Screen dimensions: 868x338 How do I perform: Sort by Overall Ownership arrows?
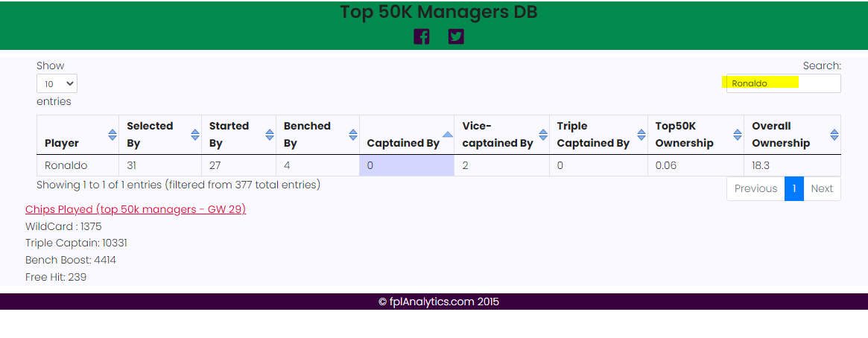(834, 135)
